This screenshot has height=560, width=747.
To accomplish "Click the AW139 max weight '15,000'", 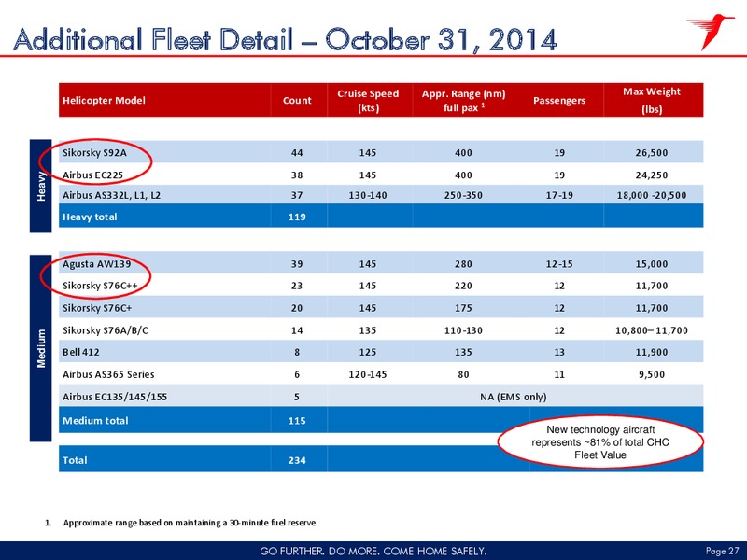I will (652, 264).
